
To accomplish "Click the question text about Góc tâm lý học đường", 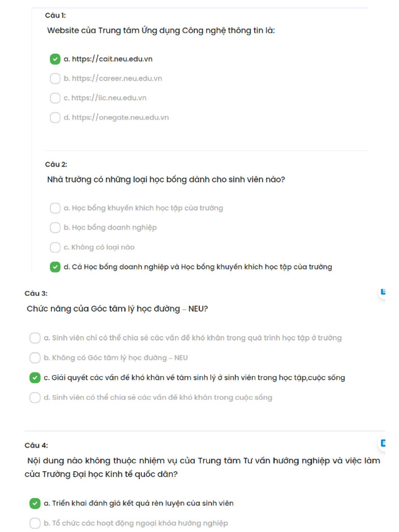I will (x=117, y=309).
